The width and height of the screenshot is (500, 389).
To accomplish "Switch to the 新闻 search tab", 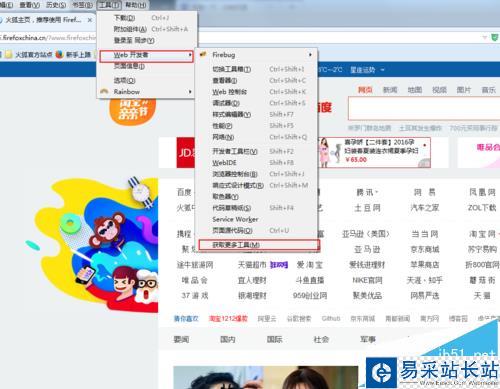I will (x=390, y=90).
